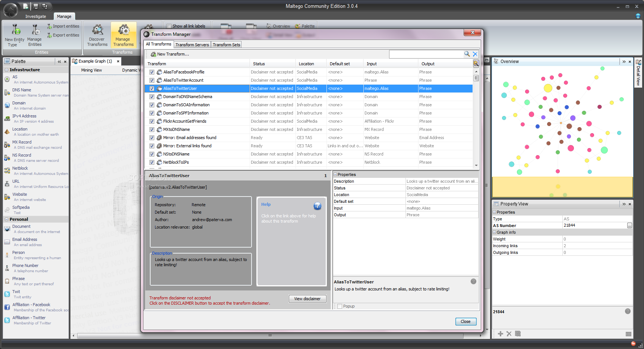Click the Palette window ribbon item
644x349 pixels.
tap(305, 26)
